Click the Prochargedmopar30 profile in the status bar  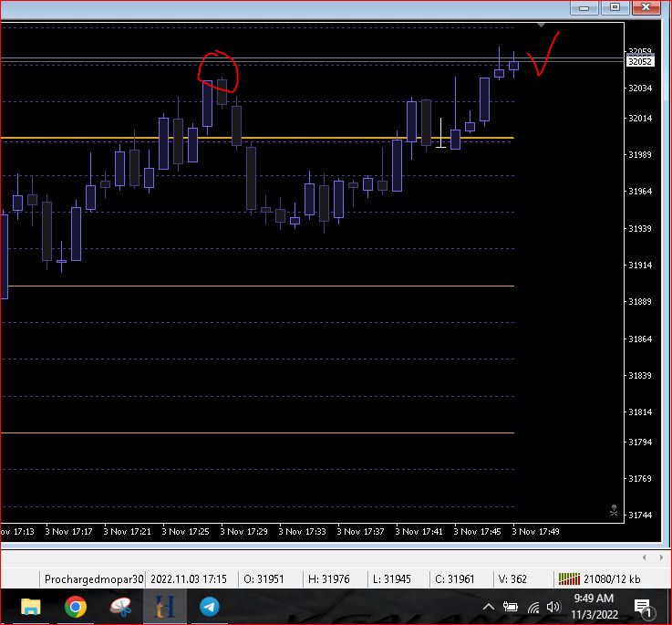pyautogui.click(x=93, y=579)
